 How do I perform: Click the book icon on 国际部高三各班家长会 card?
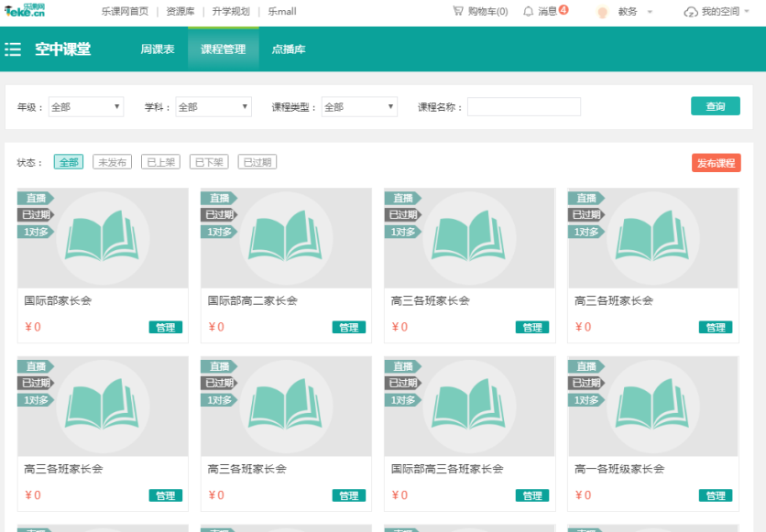[468, 404]
